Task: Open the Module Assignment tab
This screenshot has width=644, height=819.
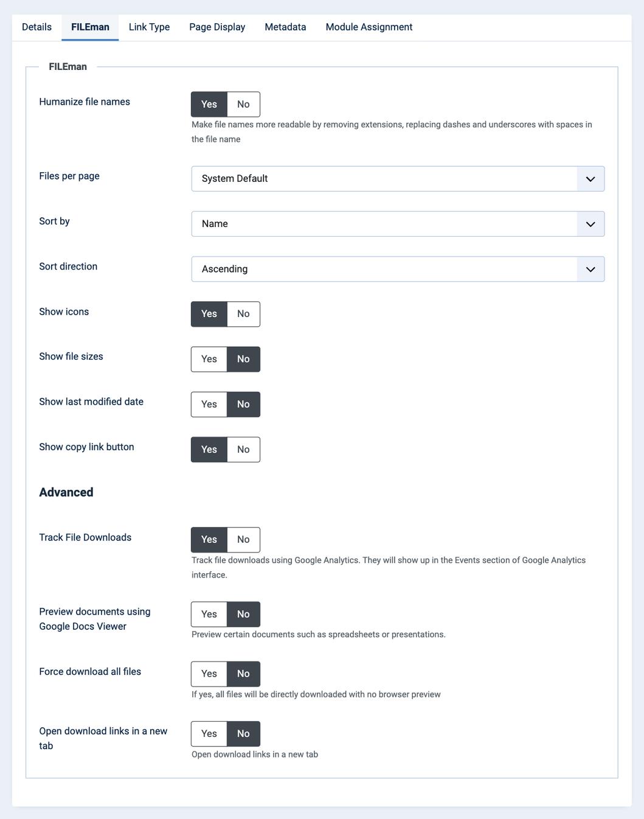Action: pyautogui.click(x=369, y=27)
